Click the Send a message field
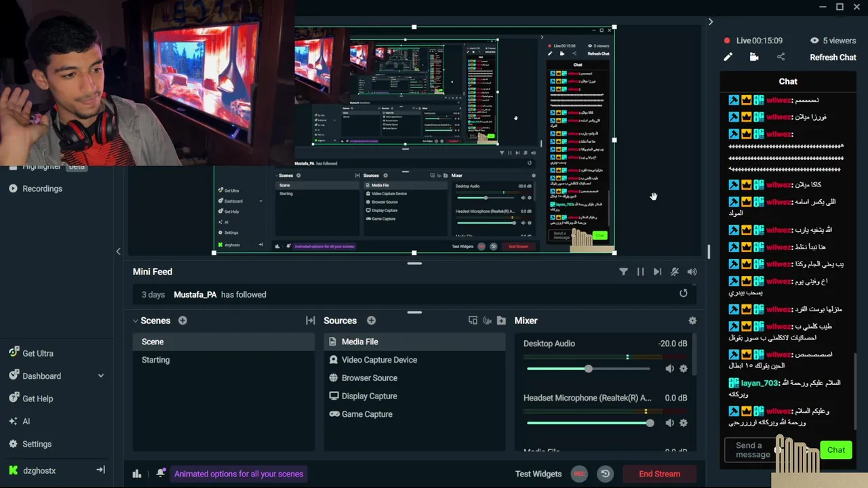This screenshot has width=868, height=488. (x=753, y=450)
